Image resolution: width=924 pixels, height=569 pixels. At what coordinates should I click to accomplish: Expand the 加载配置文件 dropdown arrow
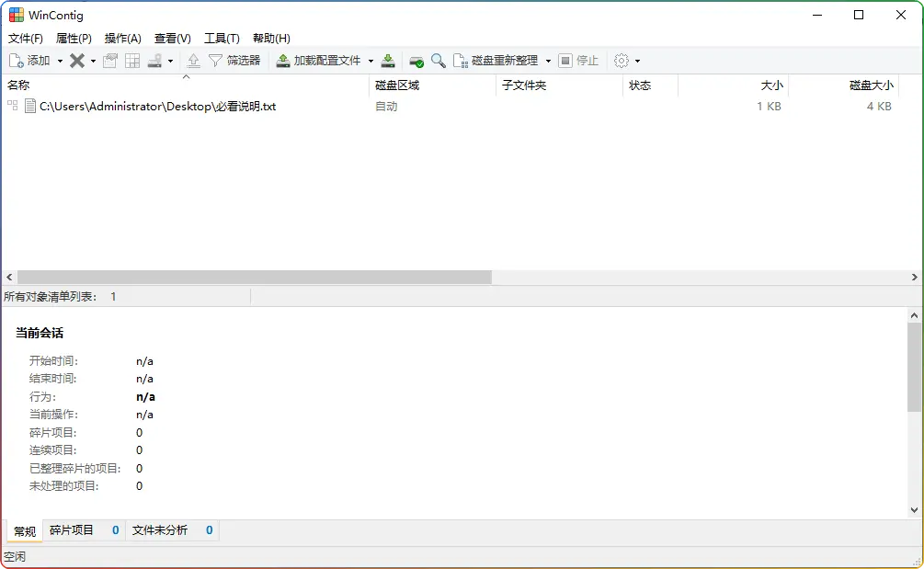coord(371,61)
